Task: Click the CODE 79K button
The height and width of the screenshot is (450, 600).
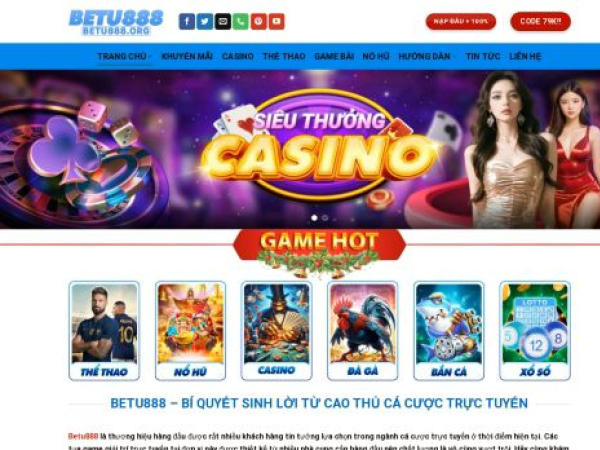Action: [540, 21]
